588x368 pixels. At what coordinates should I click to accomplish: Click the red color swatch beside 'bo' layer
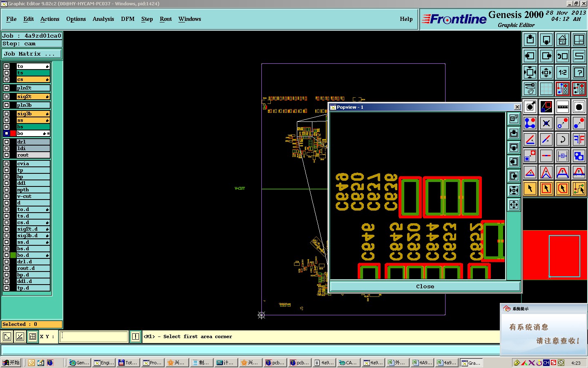(x=13, y=133)
